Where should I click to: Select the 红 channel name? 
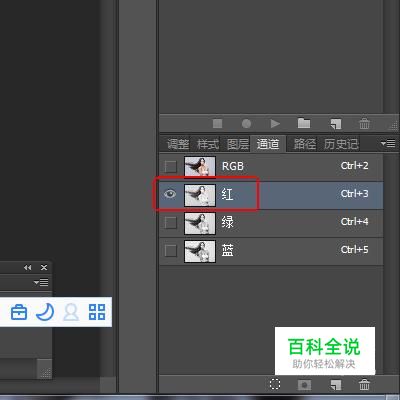pos(227,194)
